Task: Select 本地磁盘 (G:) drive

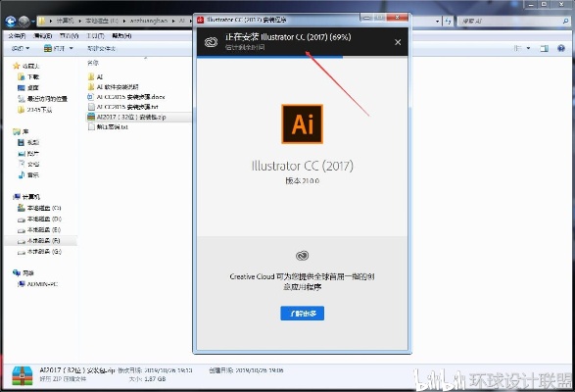Action: point(39,252)
